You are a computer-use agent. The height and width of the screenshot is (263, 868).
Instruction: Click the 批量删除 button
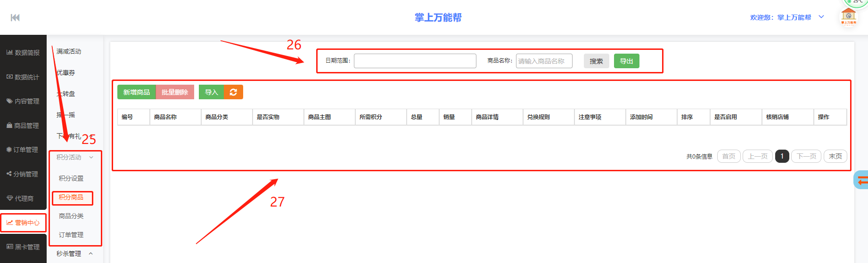click(x=175, y=92)
